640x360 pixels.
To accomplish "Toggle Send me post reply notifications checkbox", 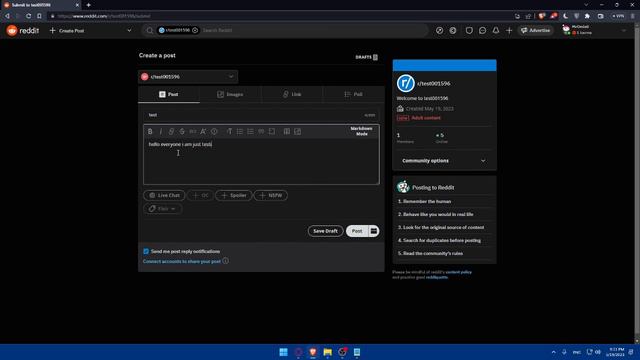I will [x=146, y=251].
